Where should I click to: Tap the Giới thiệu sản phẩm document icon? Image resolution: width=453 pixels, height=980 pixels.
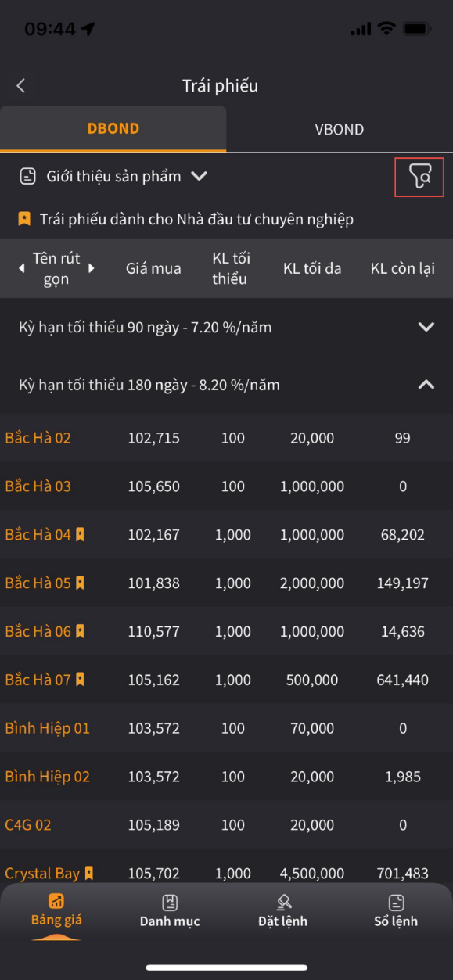pyautogui.click(x=28, y=177)
